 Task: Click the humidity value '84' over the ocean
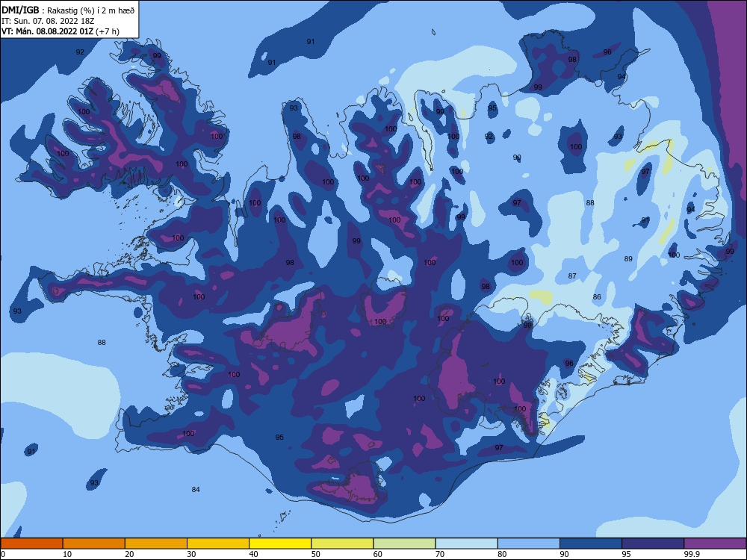(195, 490)
